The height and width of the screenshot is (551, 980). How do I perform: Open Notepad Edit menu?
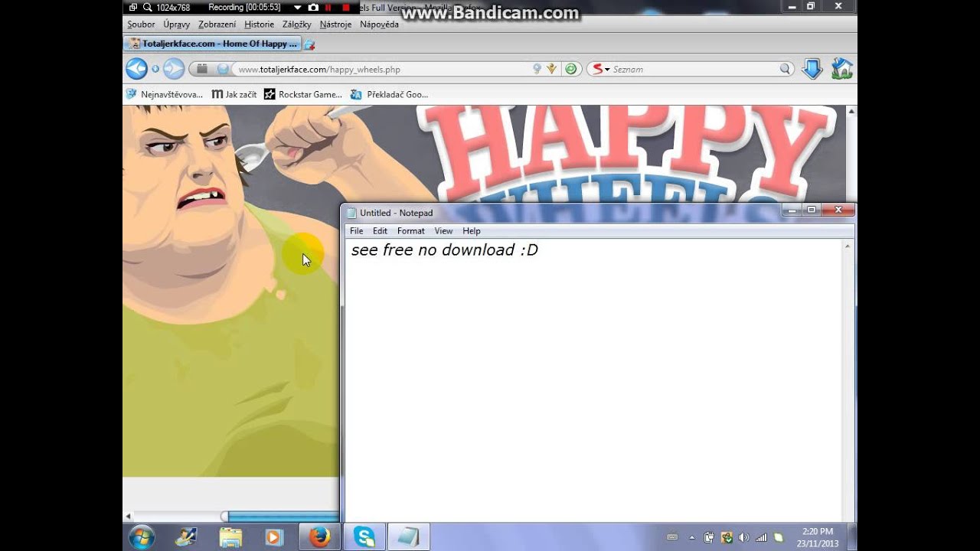click(x=380, y=231)
